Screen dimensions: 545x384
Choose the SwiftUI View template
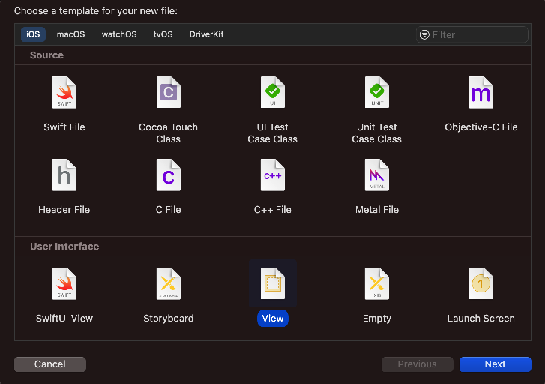click(64, 284)
